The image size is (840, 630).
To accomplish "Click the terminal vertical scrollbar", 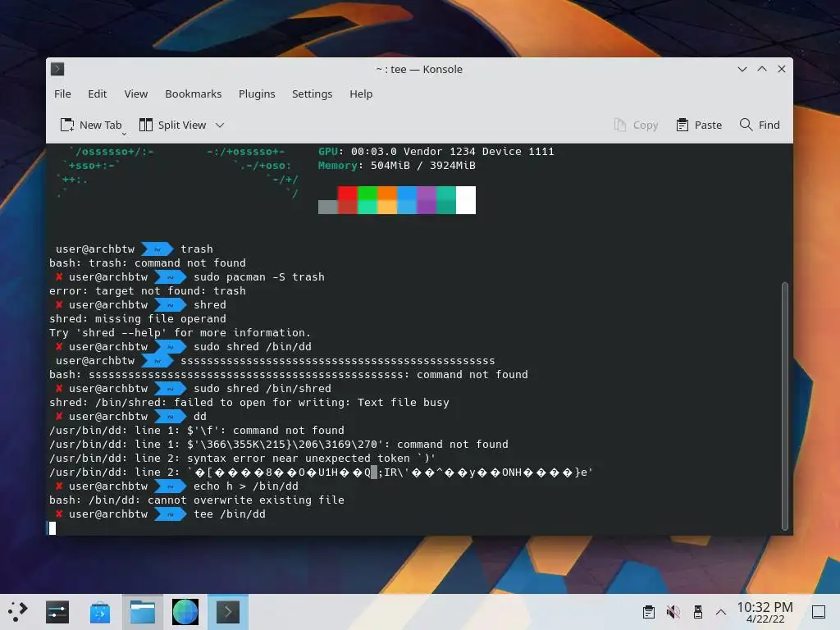I will pyautogui.click(x=785, y=406).
